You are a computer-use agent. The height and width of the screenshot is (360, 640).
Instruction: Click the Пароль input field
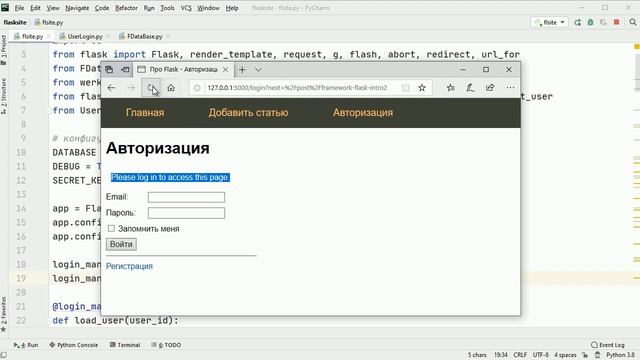[186, 213]
